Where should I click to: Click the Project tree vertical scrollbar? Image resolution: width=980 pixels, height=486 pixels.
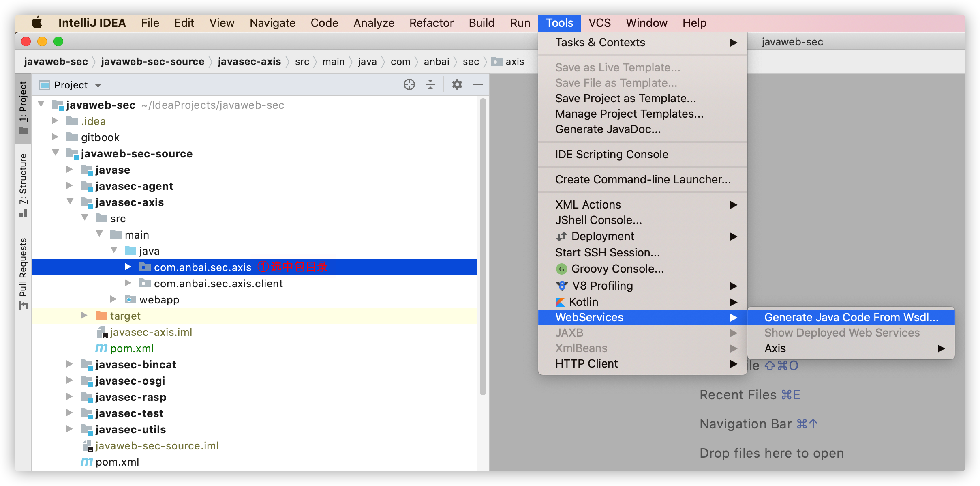pos(483,243)
